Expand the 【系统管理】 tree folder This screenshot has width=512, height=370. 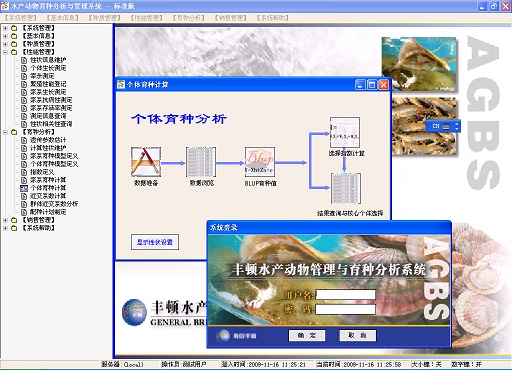coord(5,28)
